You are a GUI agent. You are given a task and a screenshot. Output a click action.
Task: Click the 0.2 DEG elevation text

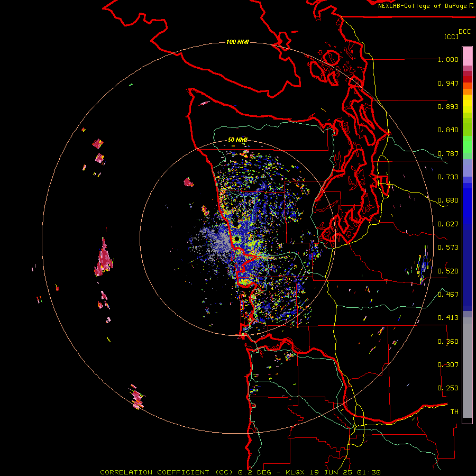tap(255, 472)
